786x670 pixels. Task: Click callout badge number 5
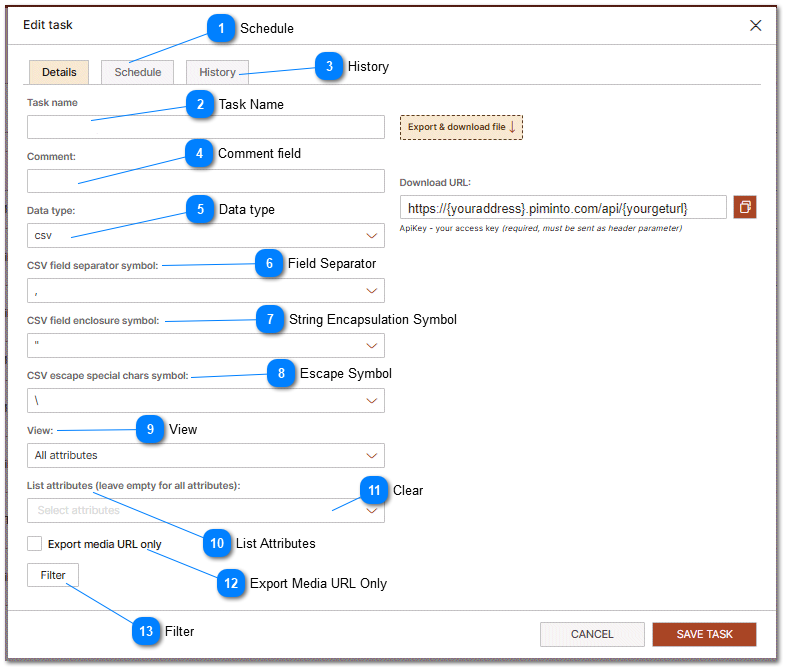[x=200, y=209]
